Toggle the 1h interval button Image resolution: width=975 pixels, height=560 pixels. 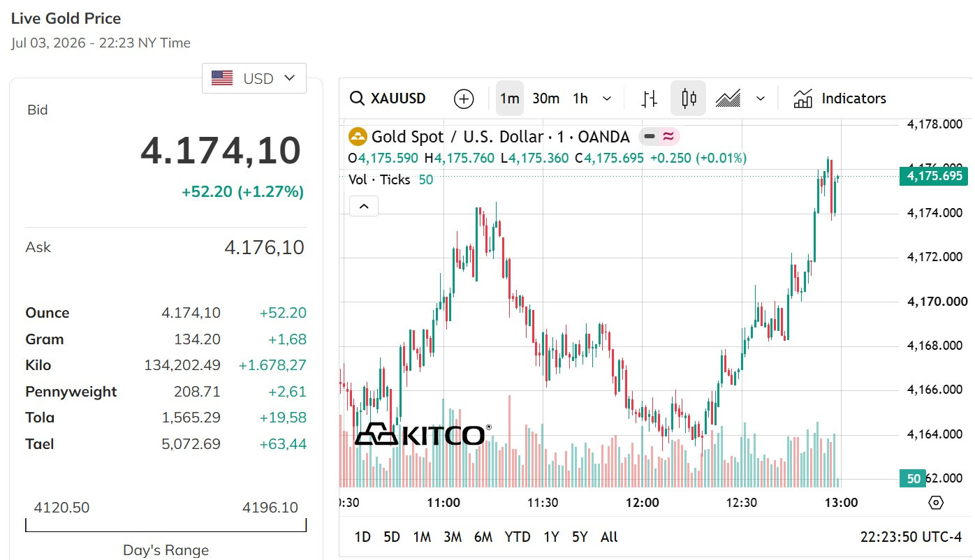pos(580,98)
